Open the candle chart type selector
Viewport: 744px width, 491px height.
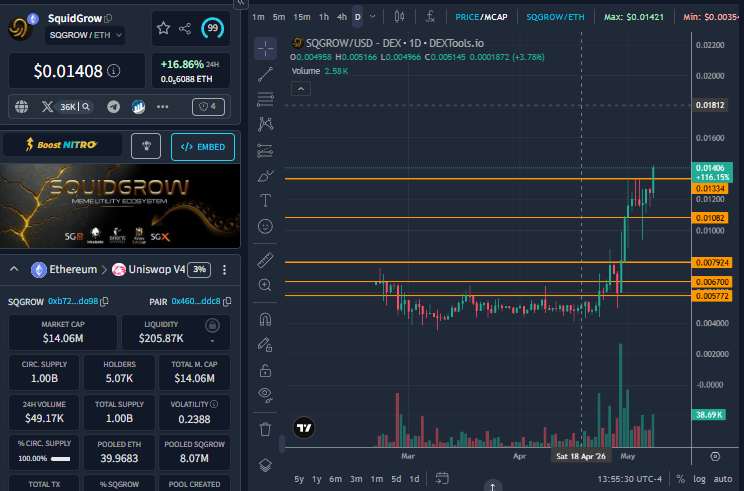pos(400,17)
